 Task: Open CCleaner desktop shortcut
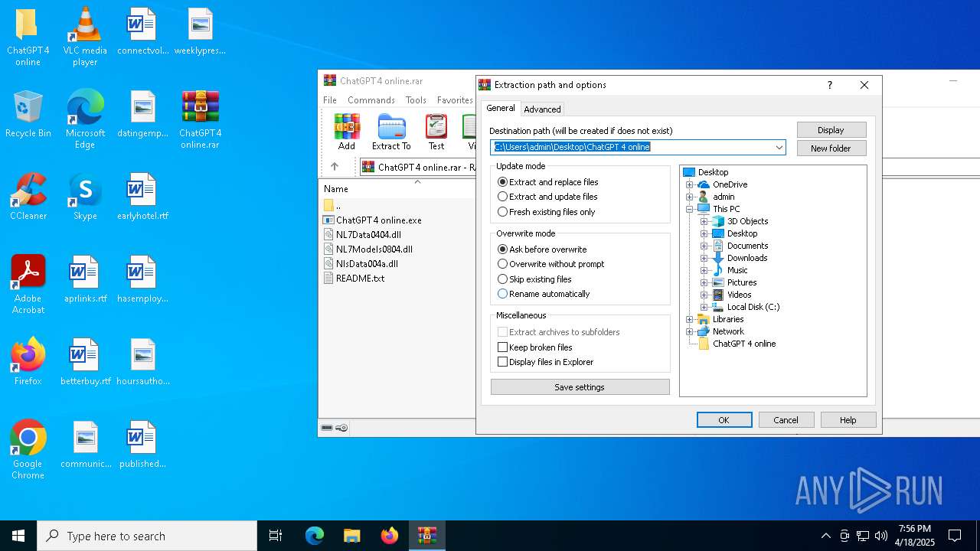pos(28,196)
